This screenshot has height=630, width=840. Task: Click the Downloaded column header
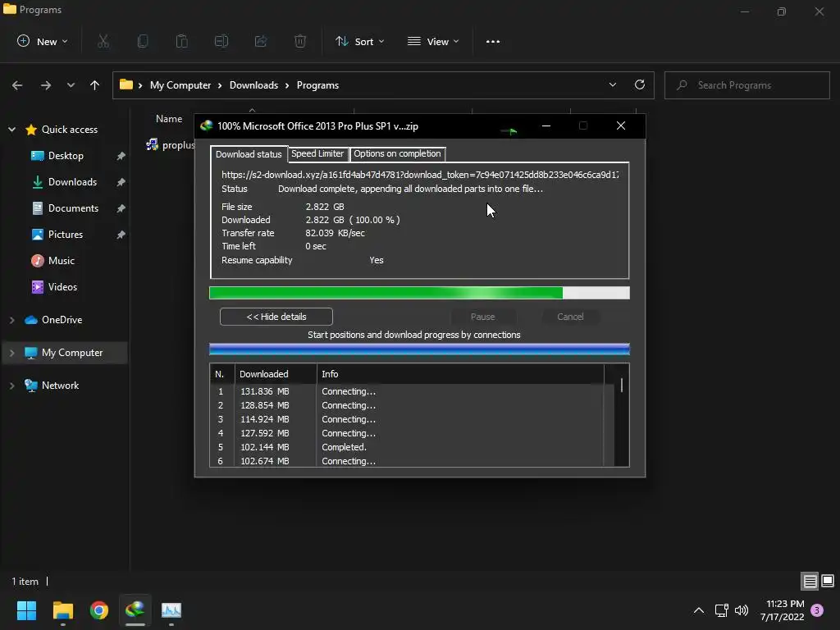(x=276, y=374)
